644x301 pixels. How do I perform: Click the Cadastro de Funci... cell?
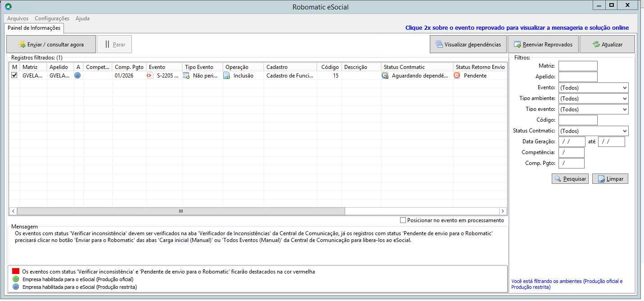coord(290,76)
